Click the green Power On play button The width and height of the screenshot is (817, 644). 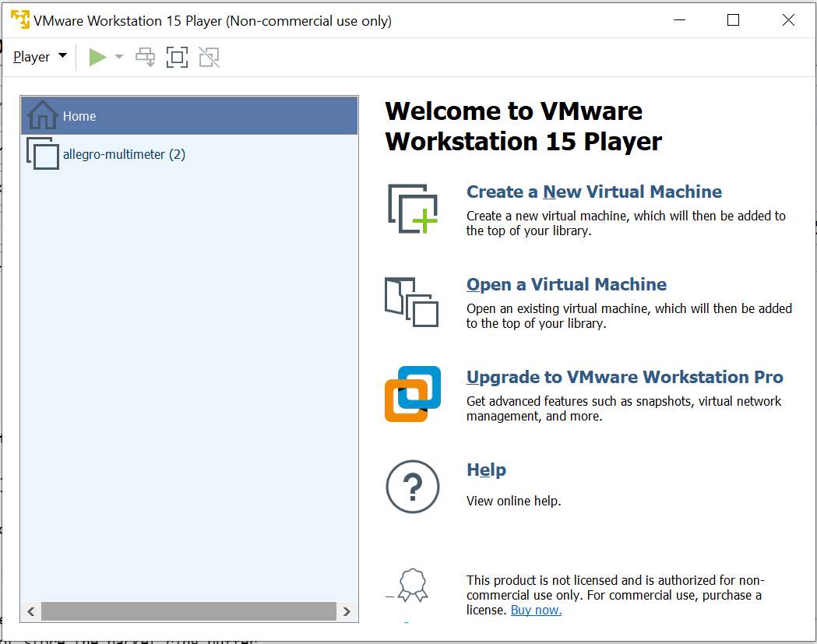coord(97,58)
